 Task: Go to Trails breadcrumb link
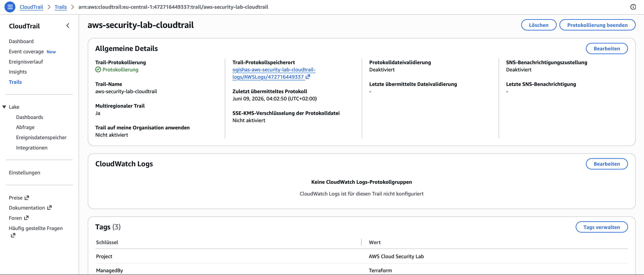[61, 7]
